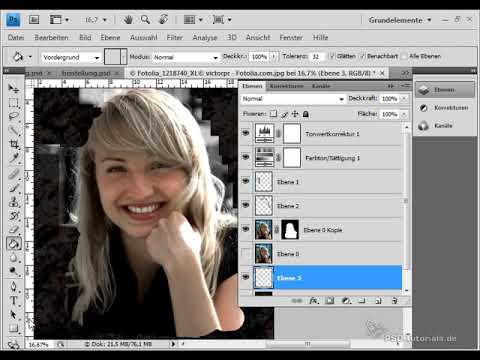This screenshot has width=480, height=360.
Task: Select the Paint Bucket tool
Action: click(14, 244)
